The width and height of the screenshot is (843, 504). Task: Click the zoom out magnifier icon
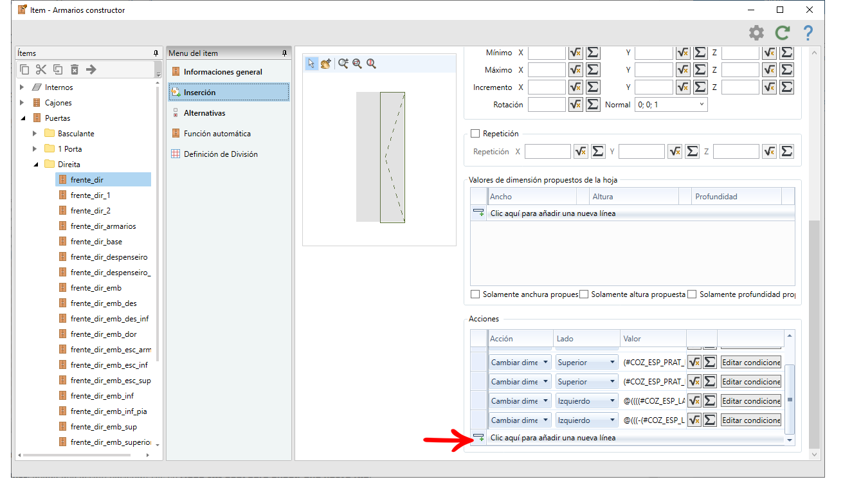click(357, 63)
